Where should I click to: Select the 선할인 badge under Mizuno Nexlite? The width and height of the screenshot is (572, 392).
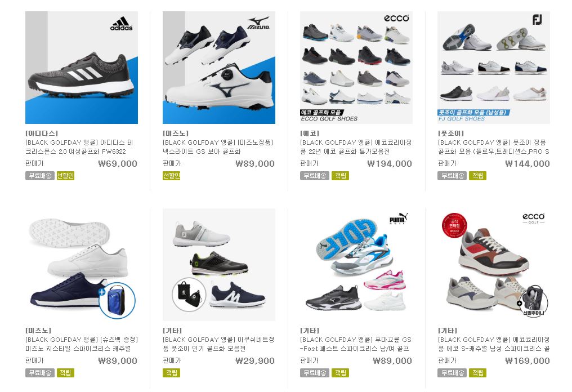tap(172, 176)
